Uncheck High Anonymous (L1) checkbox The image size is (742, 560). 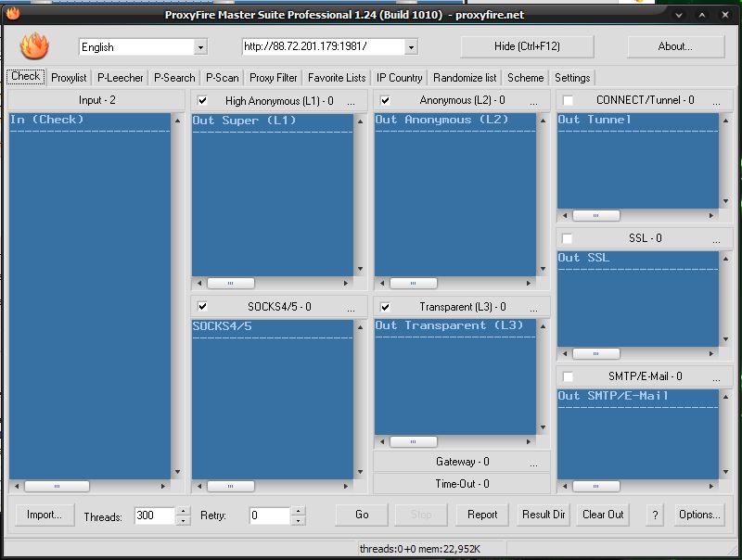pos(202,100)
